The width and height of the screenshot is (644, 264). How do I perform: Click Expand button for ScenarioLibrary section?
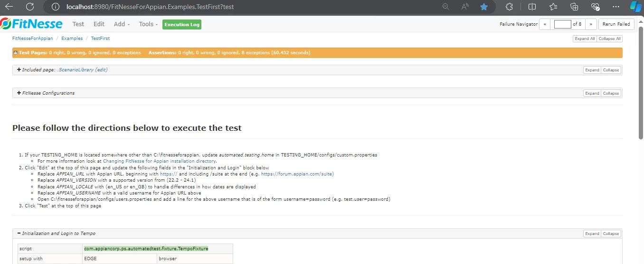[592, 70]
